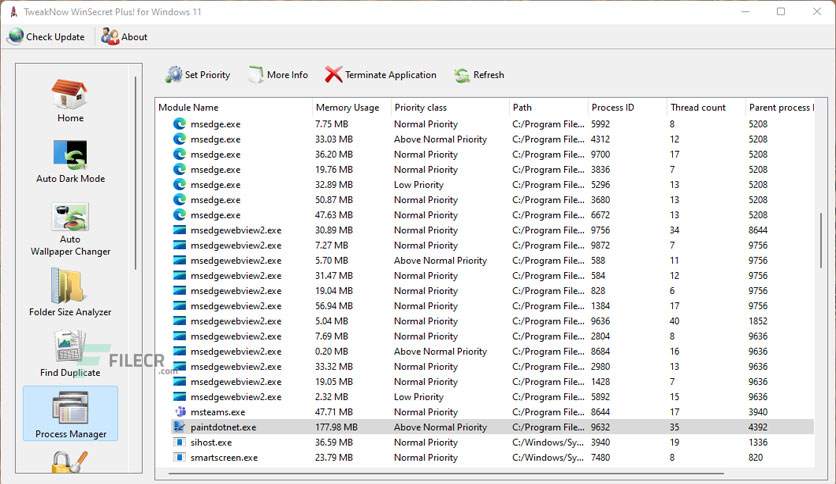Select the Low Priority msedge.exe row 5296
The height and width of the screenshot is (484, 836).
(492, 184)
